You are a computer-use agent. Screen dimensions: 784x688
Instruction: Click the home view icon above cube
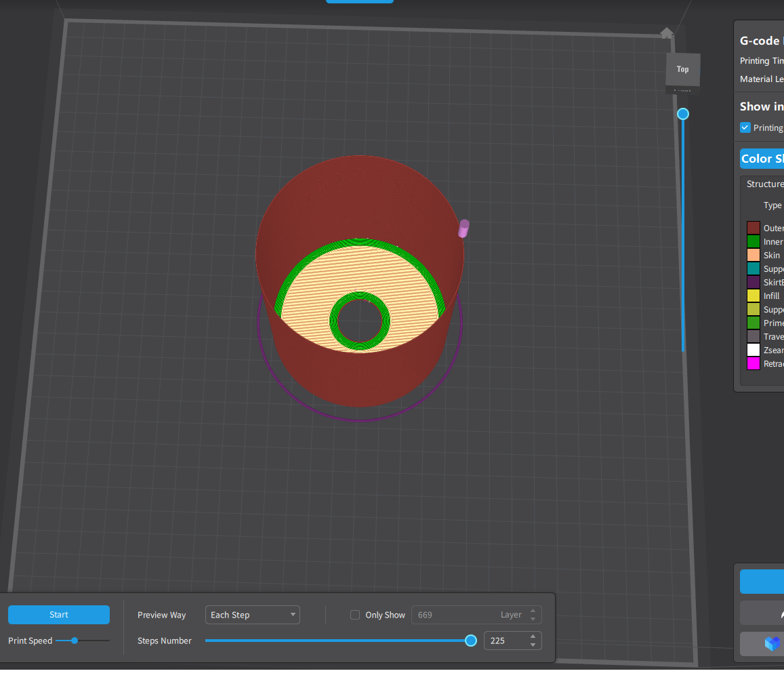pos(667,33)
